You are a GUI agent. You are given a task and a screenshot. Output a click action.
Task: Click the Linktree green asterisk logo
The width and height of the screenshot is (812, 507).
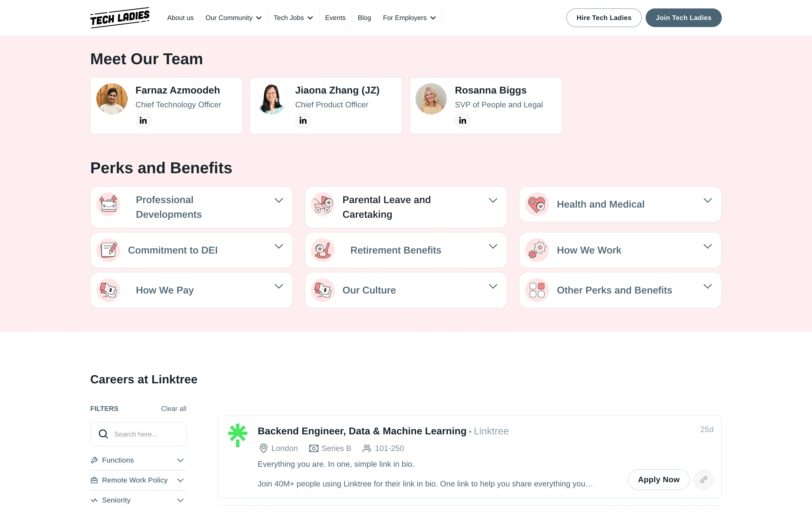click(x=238, y=435)
